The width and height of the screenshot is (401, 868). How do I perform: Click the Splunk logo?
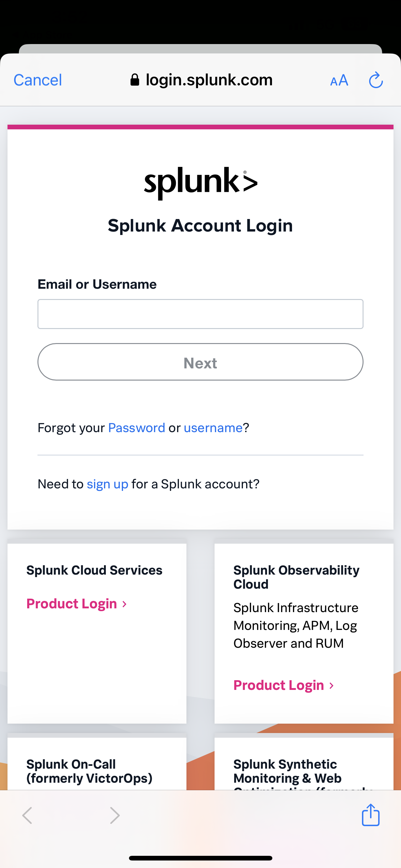click(201, 183)
